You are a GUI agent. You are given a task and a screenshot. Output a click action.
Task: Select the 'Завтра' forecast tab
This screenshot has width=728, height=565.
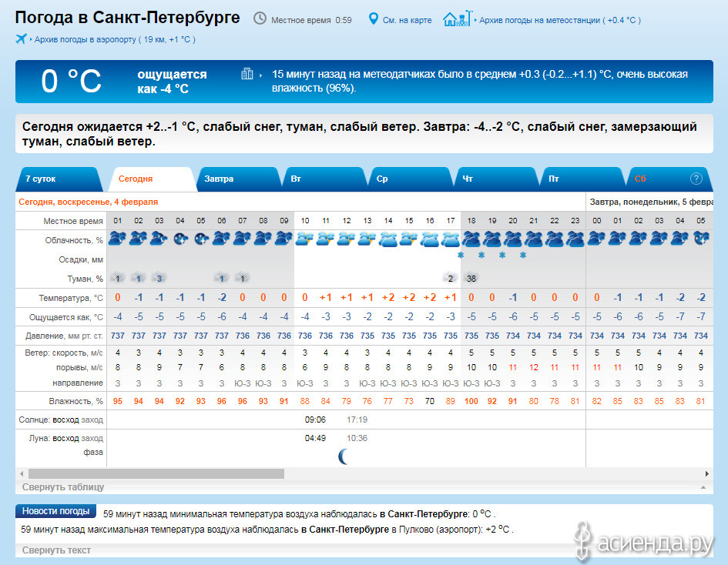pyautogui.click(x=219, y=179)
